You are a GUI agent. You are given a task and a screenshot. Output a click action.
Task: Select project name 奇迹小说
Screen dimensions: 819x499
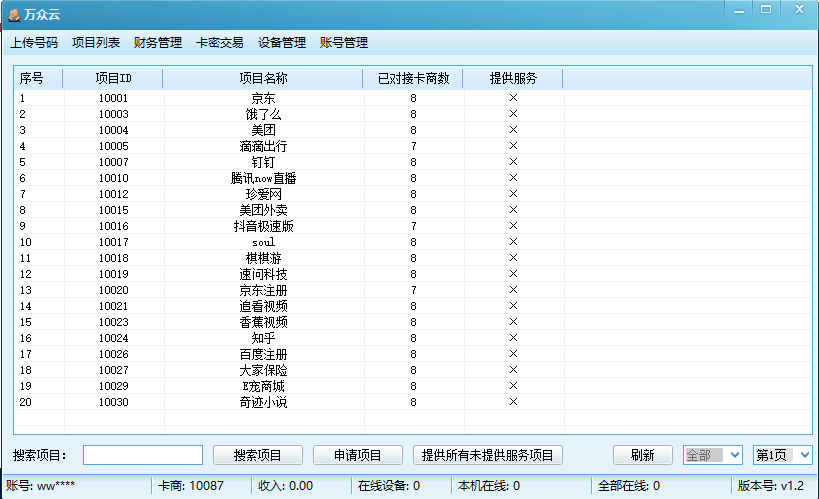click(263, 402)
